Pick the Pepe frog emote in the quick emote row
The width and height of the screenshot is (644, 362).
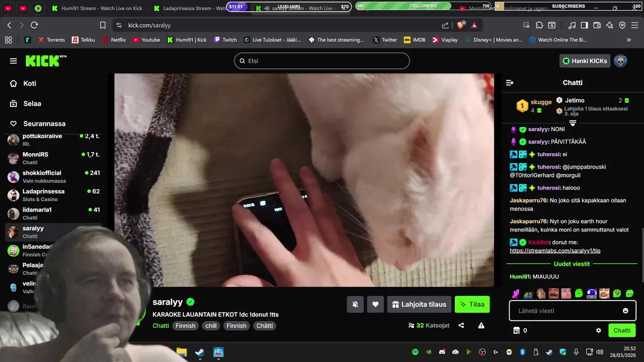point(528,293)
